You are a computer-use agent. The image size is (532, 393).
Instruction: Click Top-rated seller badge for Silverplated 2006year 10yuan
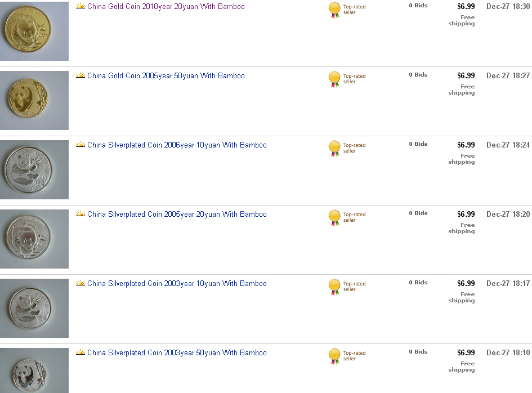pos(335,149)
